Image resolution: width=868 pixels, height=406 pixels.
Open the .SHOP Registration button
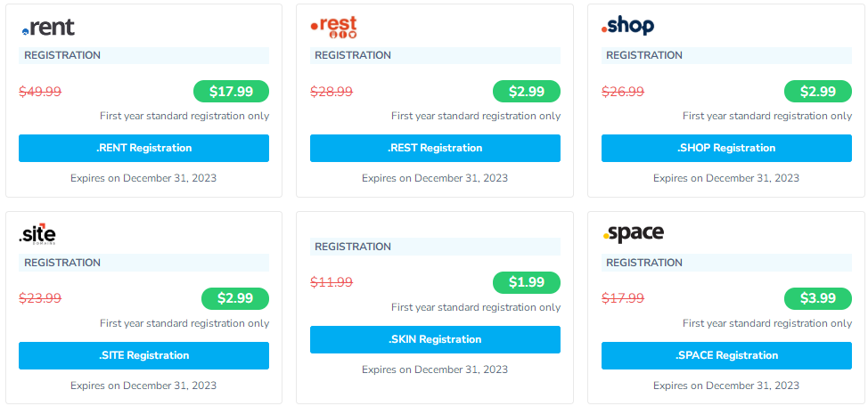726,148
